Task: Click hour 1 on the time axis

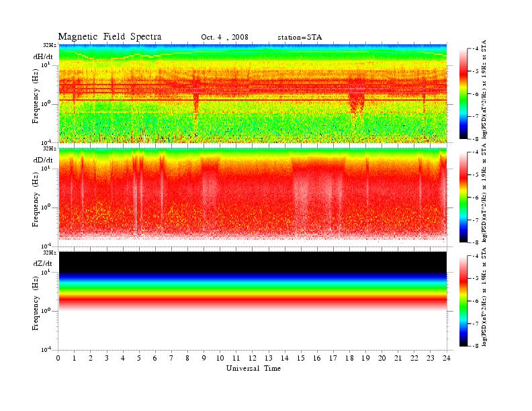Action: pos(75,358)
